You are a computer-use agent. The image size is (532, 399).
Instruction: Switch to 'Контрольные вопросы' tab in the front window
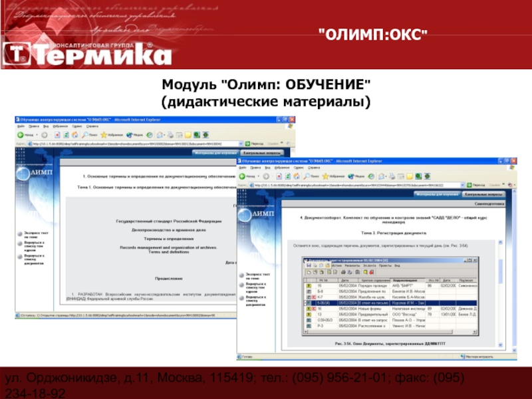pos(483,194)
